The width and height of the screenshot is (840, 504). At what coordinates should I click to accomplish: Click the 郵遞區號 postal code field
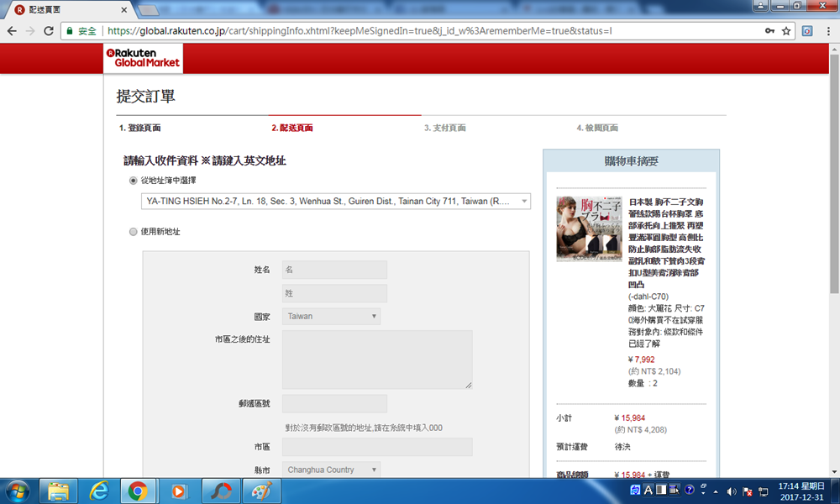pyautogui.click(x=334, y=404)
